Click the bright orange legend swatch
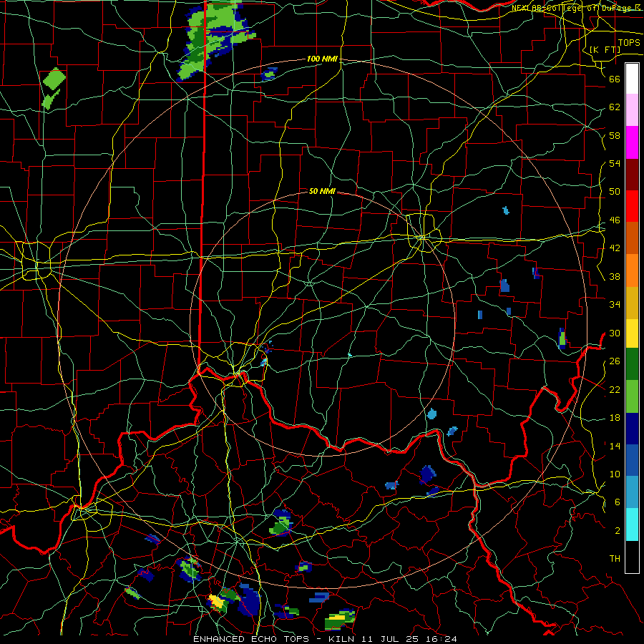644x644 pixels. tap(632, 270)
